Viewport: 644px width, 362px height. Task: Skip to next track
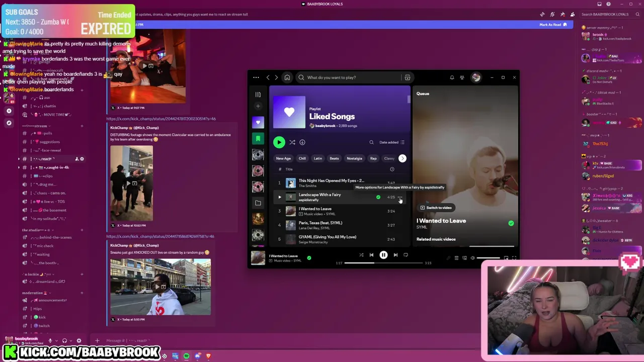tap(395, 255)
